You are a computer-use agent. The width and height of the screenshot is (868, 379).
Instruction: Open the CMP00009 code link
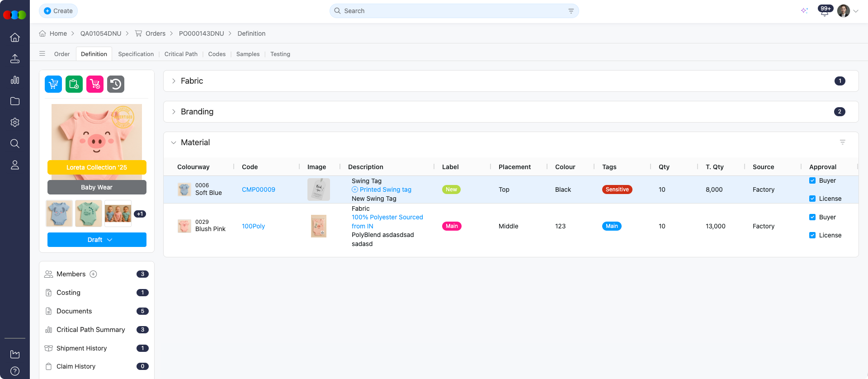click(x=259, y=189)
